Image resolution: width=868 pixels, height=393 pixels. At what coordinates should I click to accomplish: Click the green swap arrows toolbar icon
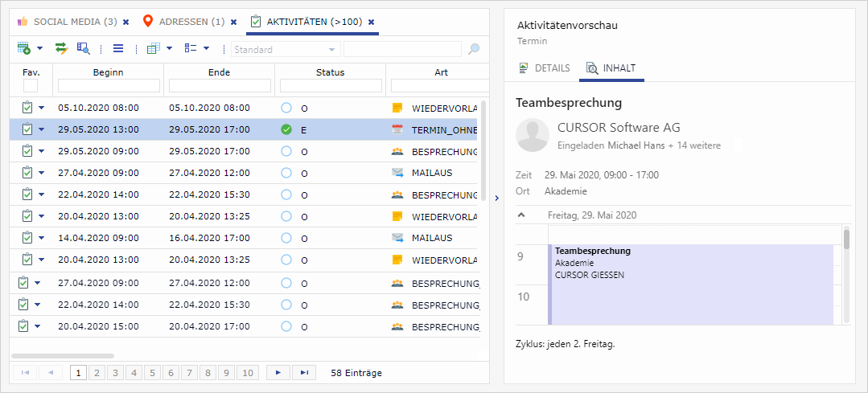61,49
